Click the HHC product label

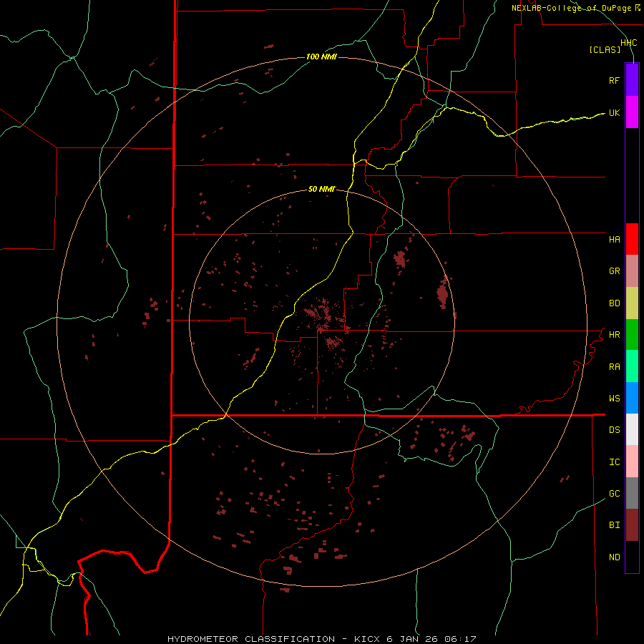point(629,43)
